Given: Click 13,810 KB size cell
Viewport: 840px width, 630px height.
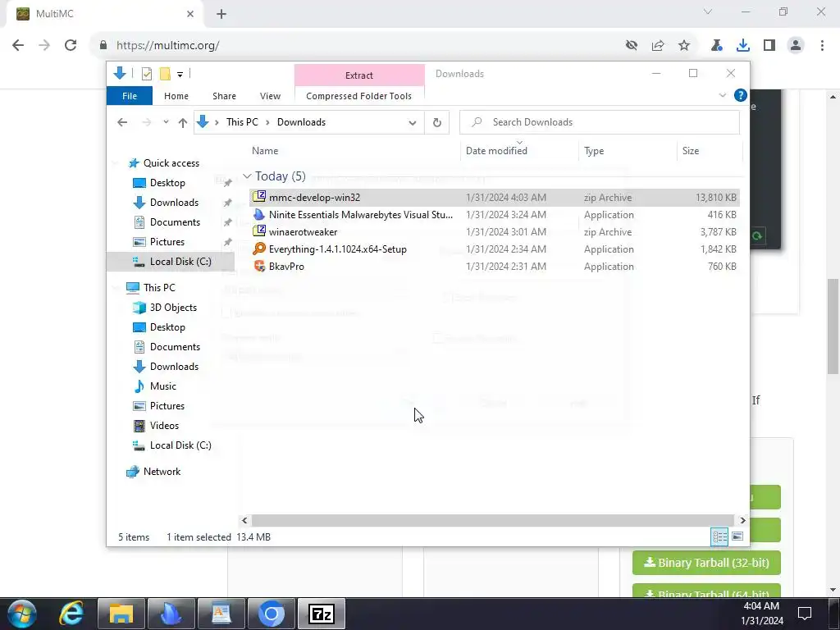Looking at the screenshot, I should point(715,198).
